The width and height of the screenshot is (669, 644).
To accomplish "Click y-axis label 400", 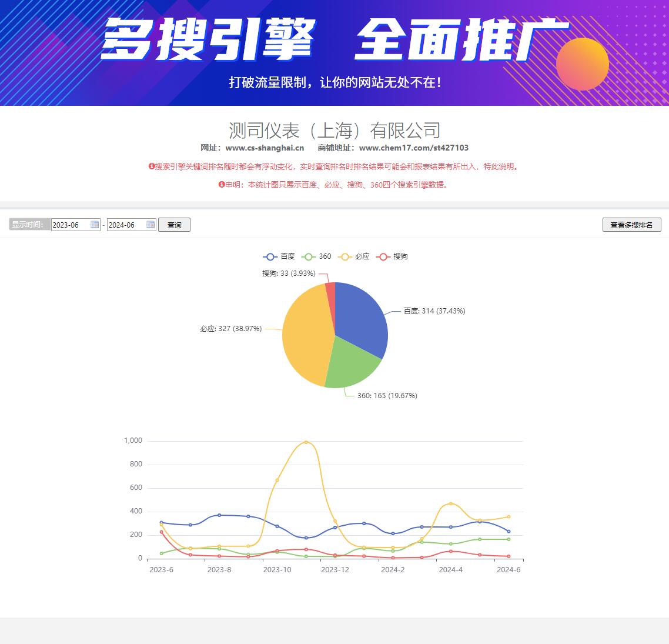I will pos(136,511).
